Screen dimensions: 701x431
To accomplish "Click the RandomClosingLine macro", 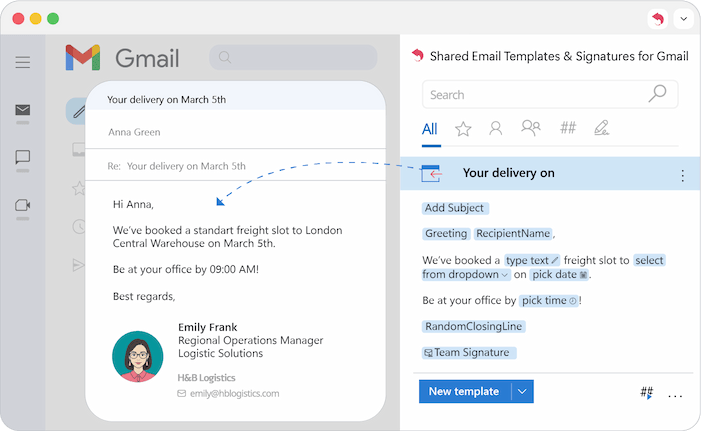I will click(473, 326).
